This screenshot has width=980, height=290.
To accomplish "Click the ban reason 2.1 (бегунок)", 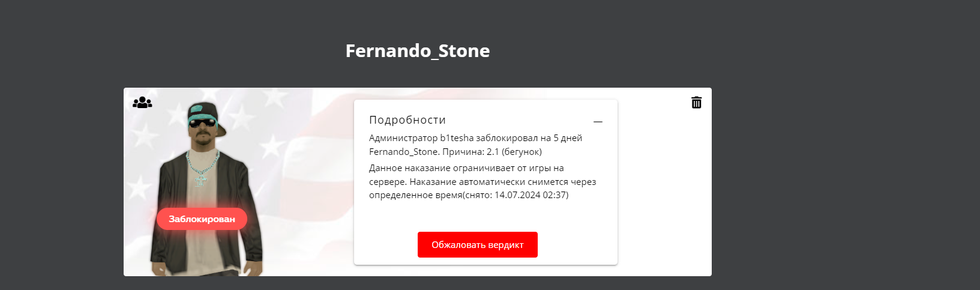I will [514, 152].
